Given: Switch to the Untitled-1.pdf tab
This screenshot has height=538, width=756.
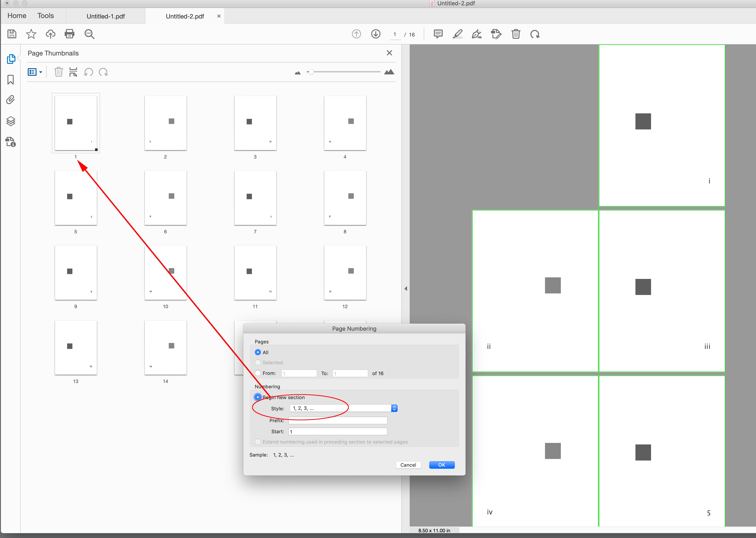Looking at the screenshot, I should (x=105, y=16).
